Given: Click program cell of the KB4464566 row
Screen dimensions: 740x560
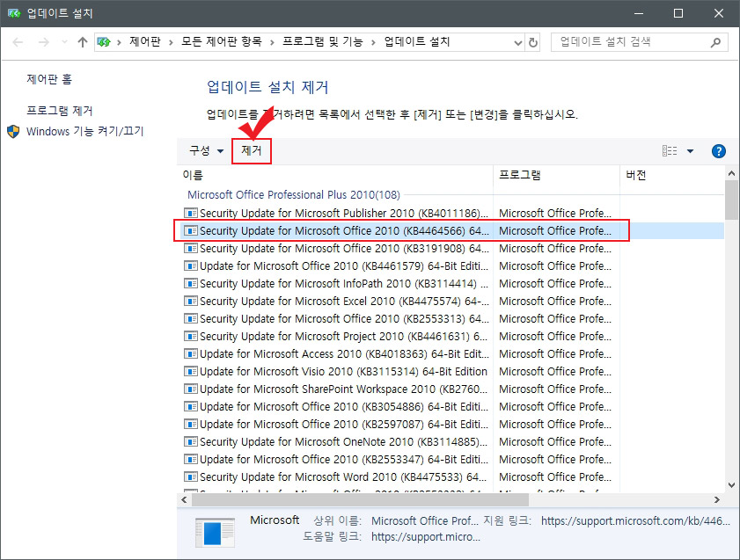Looking at the screenshot, I should tap(555, 231).
